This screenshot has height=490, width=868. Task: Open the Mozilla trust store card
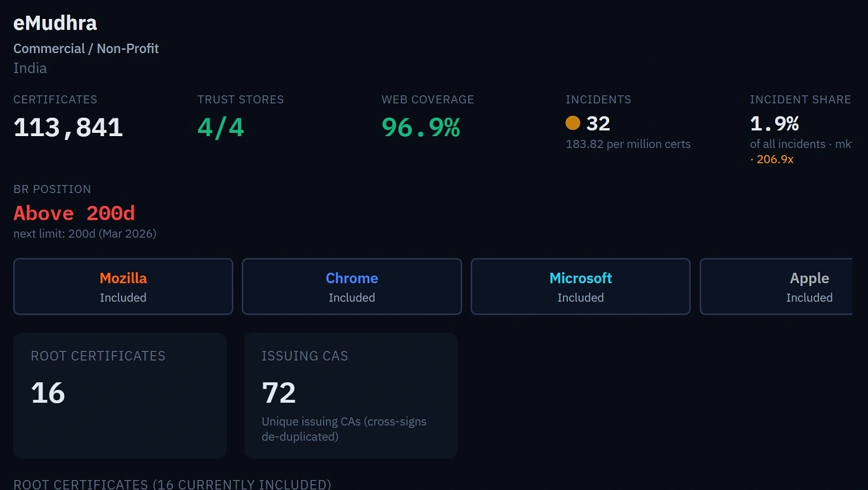pyautogui.click(x=123, y=287)
